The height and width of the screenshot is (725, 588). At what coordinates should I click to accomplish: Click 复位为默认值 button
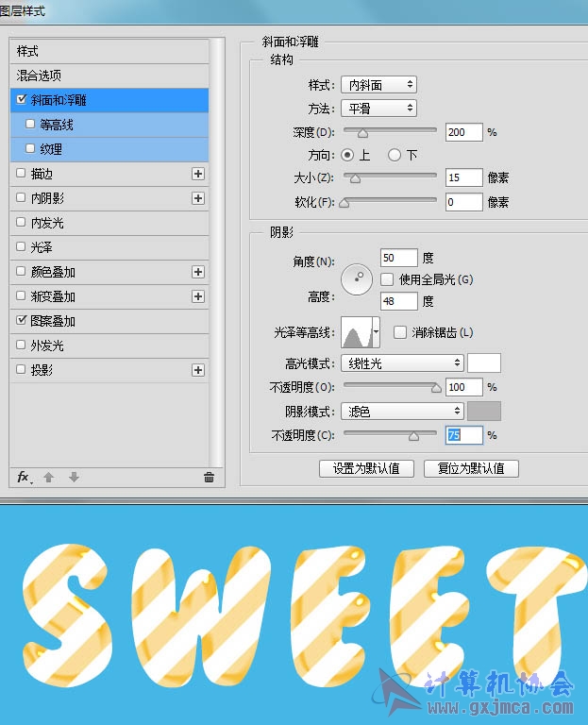(471, 468)
